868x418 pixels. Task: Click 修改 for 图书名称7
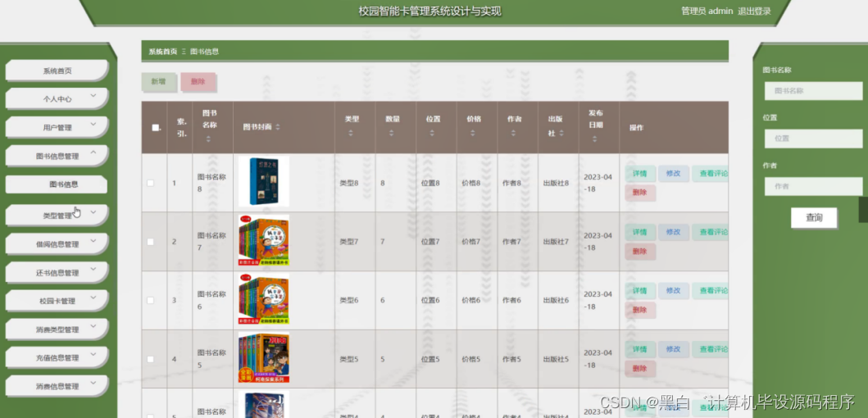coord(673,232)
